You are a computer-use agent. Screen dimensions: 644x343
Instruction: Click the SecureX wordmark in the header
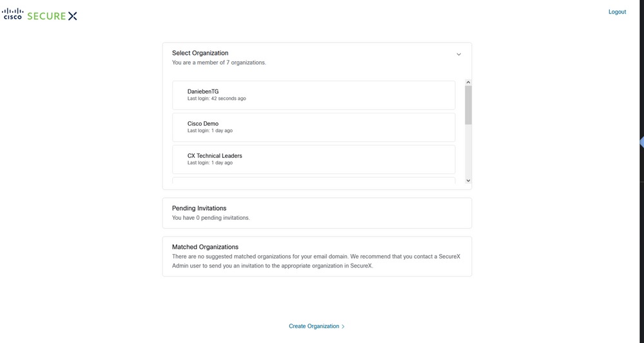pos(52,15)
